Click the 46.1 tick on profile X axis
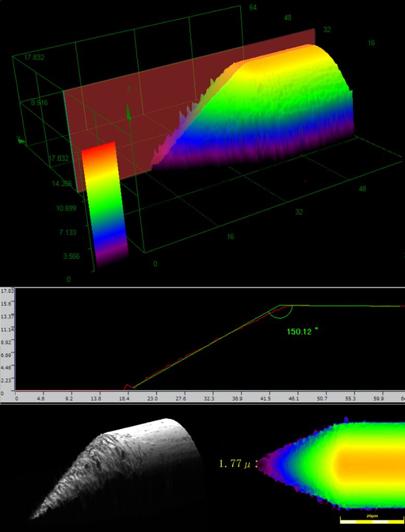 294,398
